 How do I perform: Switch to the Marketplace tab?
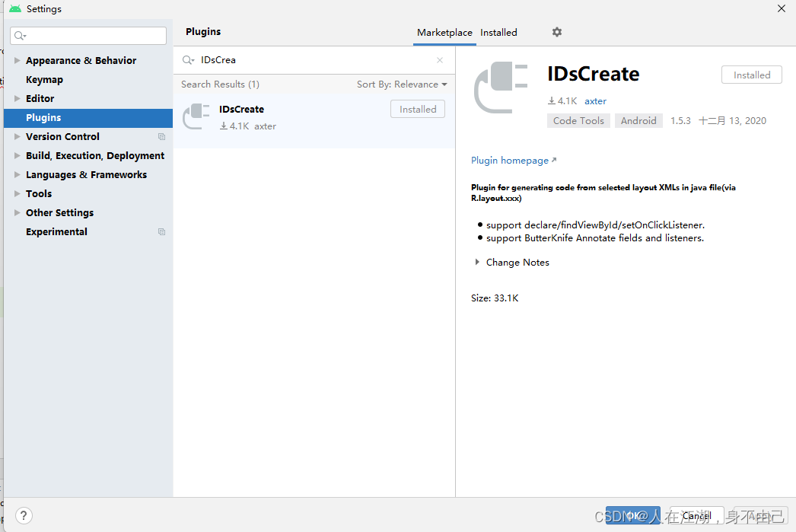pyautogui.click(x=444, y=33)
